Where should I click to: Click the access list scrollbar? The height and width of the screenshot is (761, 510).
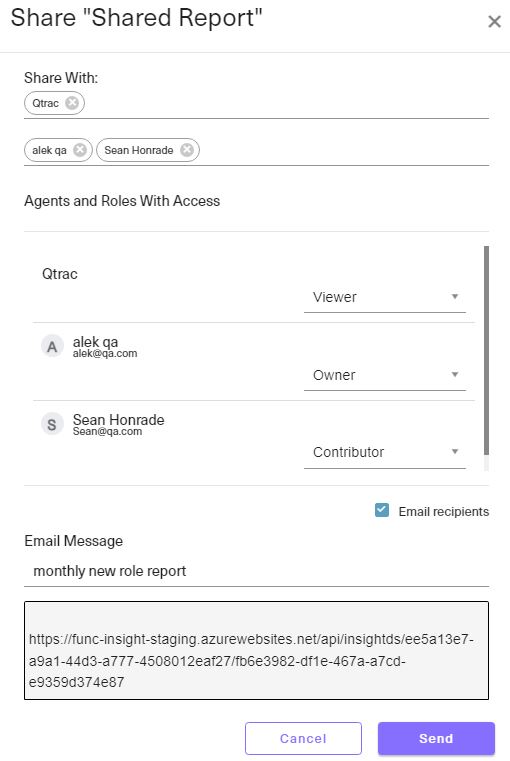click(486, 349)
